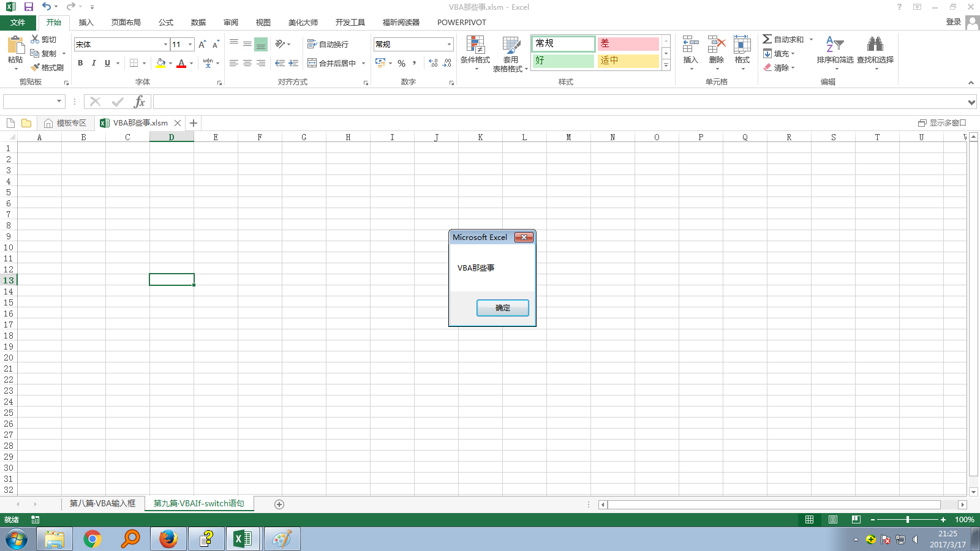Open the number format dropdown 常规
The height and width of the screenshot is (551, 980).
click(x=449, y=44)
